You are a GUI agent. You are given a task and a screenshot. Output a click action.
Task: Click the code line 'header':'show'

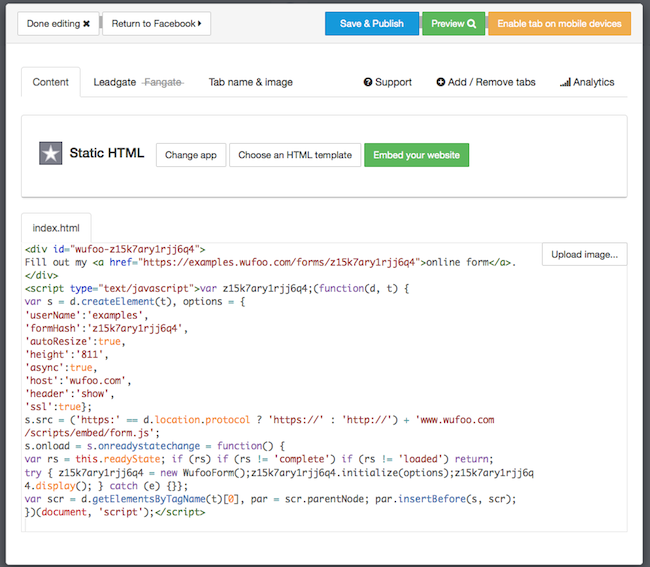coord(69,393)
